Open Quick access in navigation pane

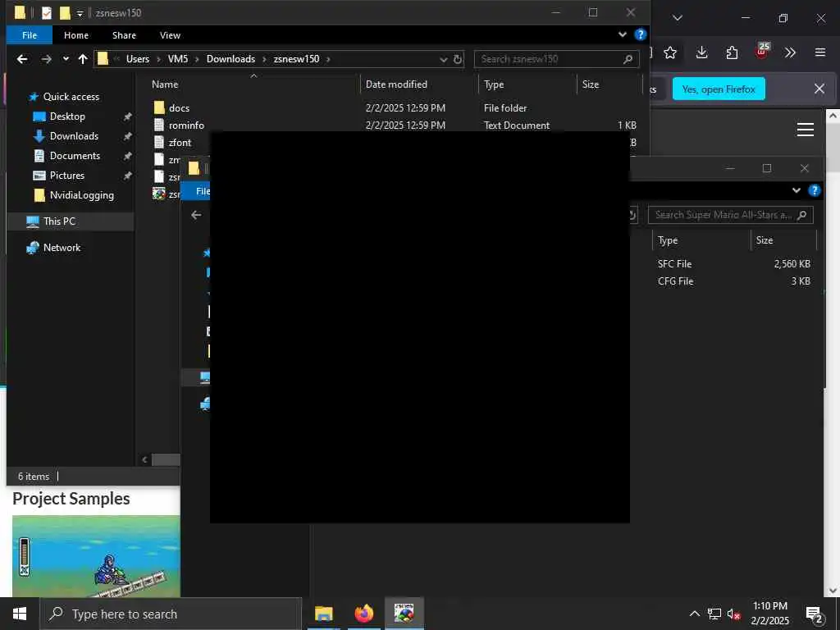[71, 97]
